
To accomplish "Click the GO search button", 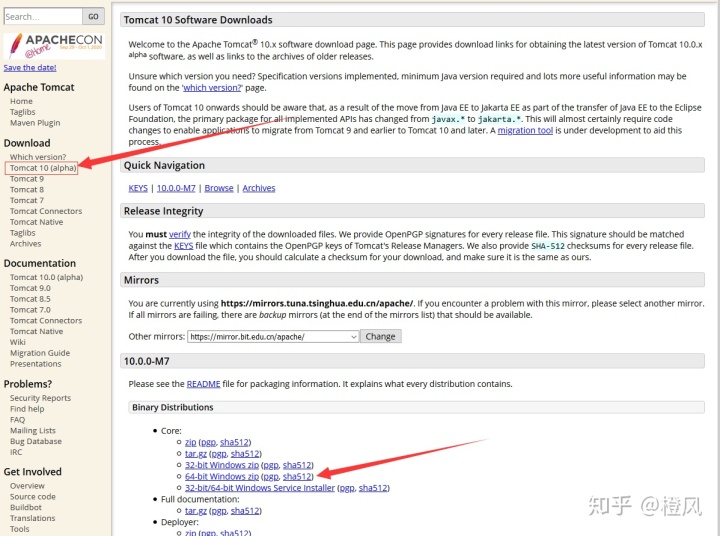I will 94,17.
